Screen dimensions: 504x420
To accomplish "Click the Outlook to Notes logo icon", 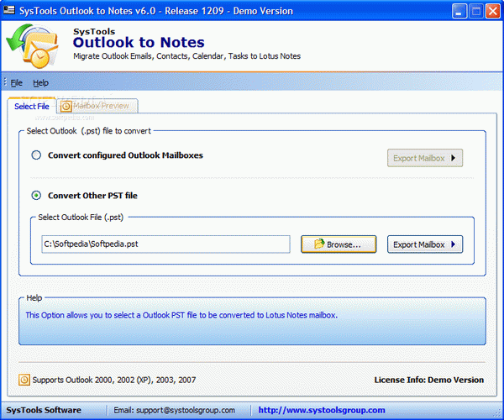I will click(x=32, y=46).
